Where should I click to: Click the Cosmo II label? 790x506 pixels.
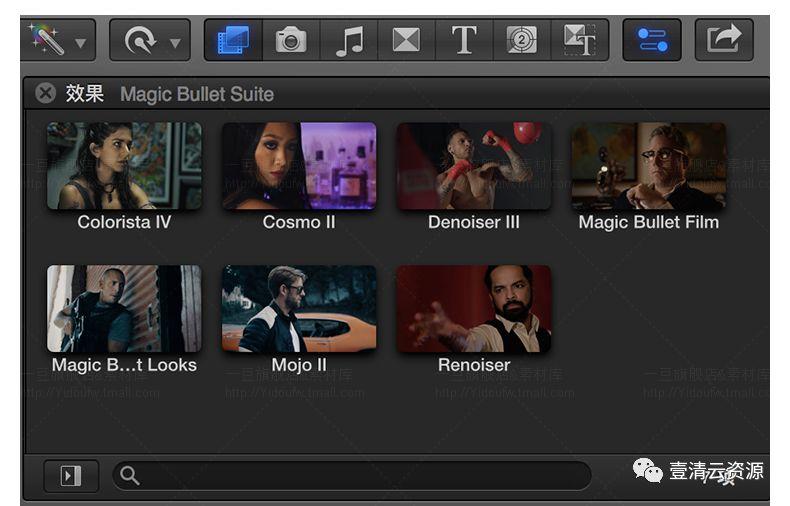[299, 222]
